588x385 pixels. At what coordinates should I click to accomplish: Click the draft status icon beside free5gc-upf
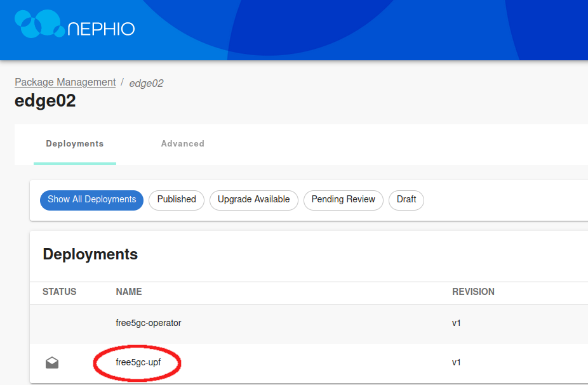coord(51,362)
